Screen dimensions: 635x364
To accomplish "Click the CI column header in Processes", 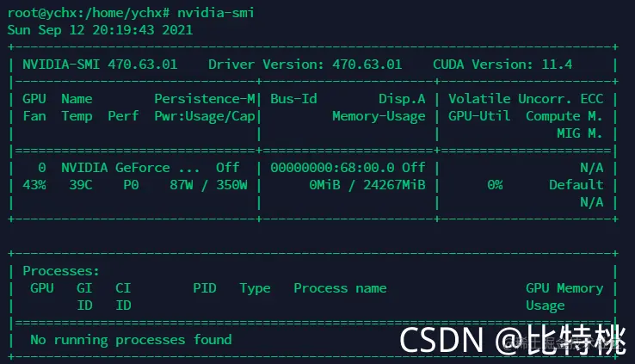I will pyautogui.click(x=123, y=288).
